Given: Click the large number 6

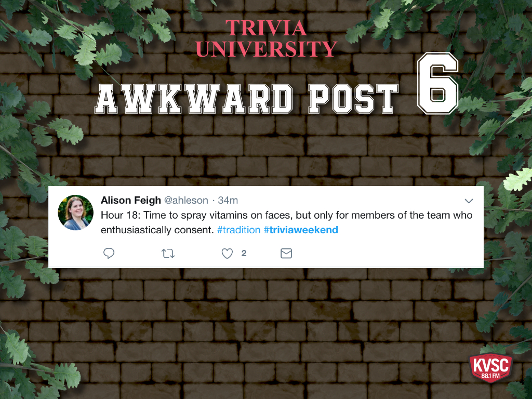Looking at the screenshot, I should (437, 84).
